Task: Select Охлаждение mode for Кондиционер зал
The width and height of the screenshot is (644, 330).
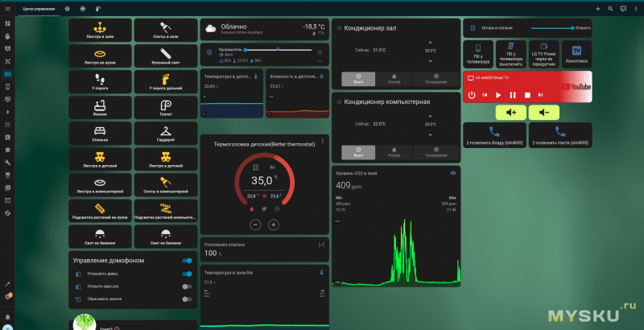Action: pos(436,78)
